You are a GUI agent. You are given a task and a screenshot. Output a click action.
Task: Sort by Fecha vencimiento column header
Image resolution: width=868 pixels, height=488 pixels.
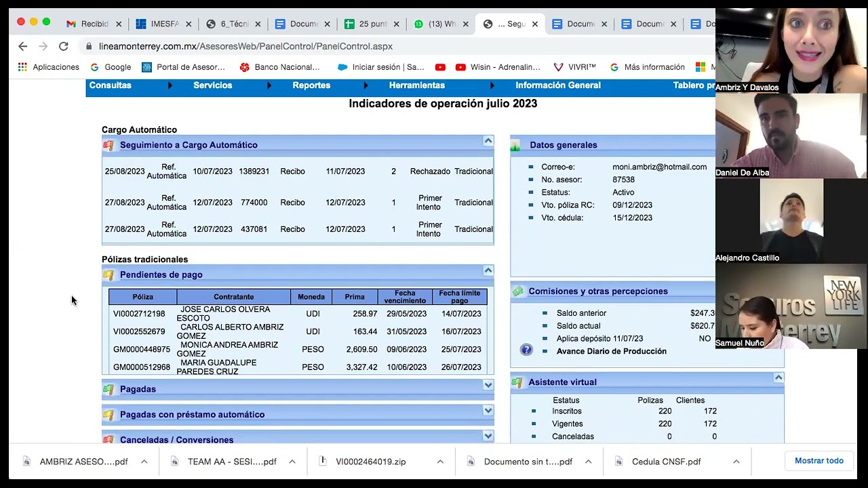click(405, 297)
